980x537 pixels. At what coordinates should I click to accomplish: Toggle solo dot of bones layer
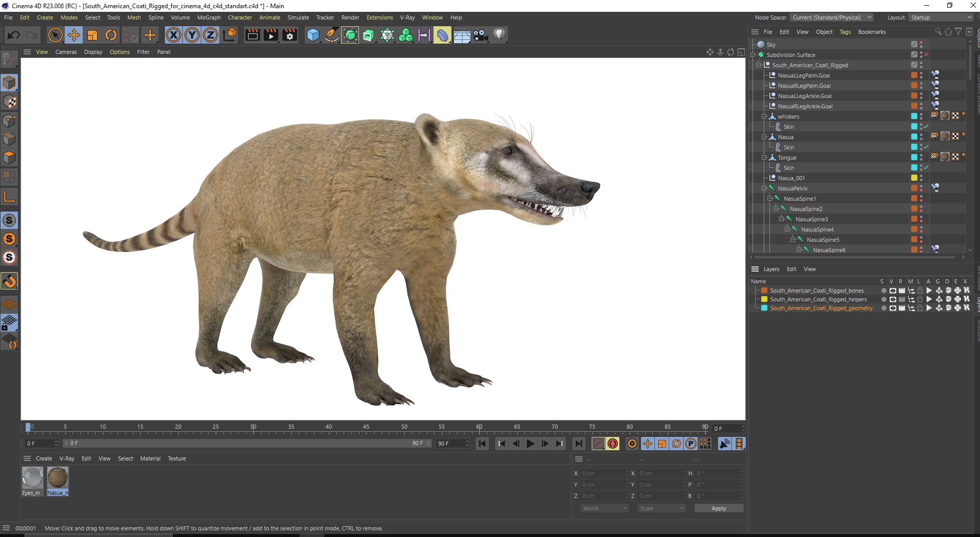coord(883,291)
